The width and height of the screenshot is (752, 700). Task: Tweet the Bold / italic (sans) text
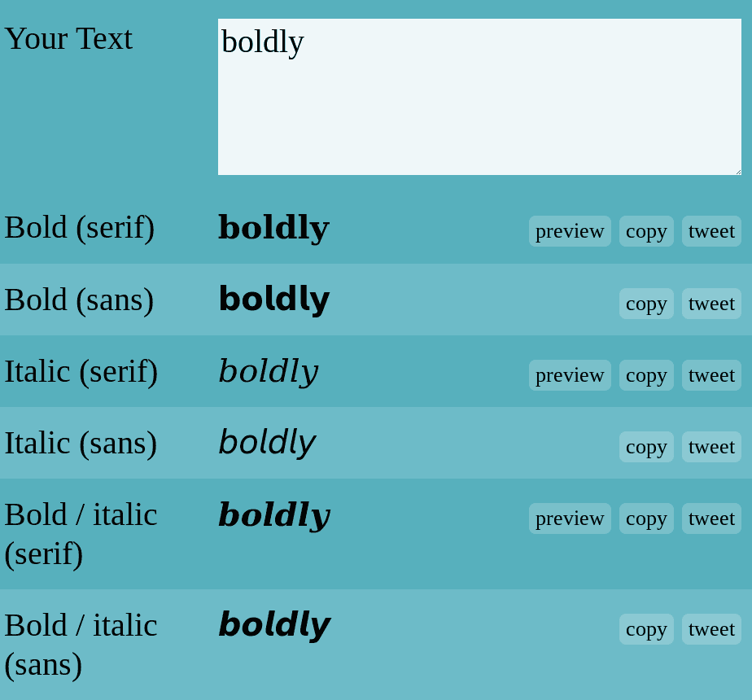711,628
